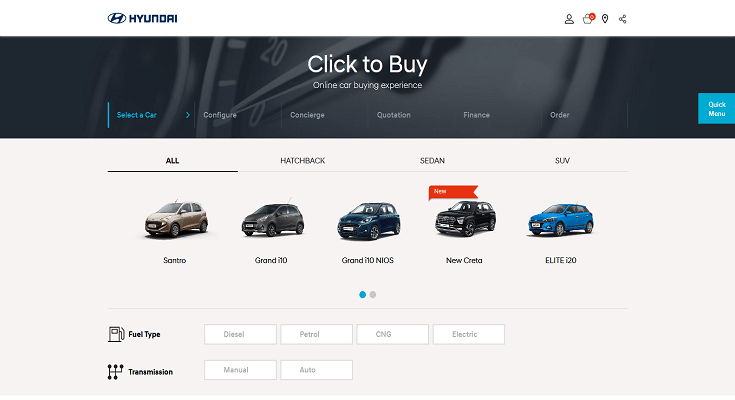Open the user account icon
735x400 pixels.
(x=569, y=19)
